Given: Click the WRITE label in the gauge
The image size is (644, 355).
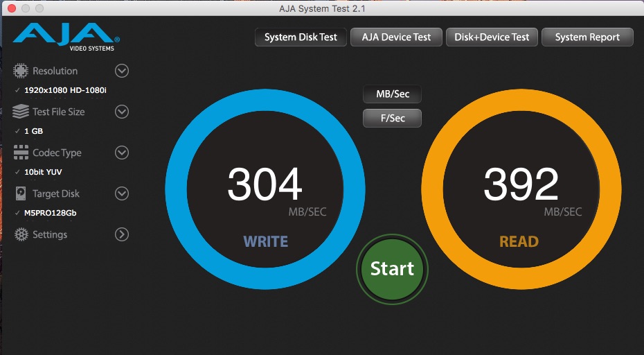Looking at the screenshot, I should [x=266, y=241].
